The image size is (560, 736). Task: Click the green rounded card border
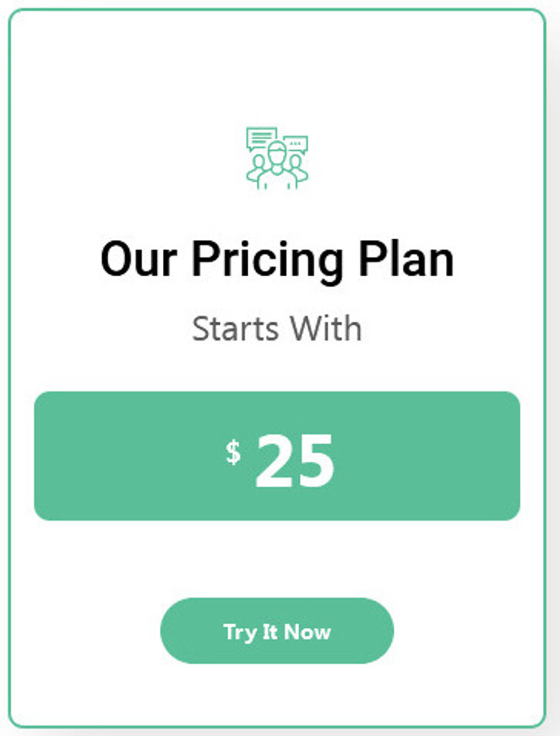tap(9, 368)
